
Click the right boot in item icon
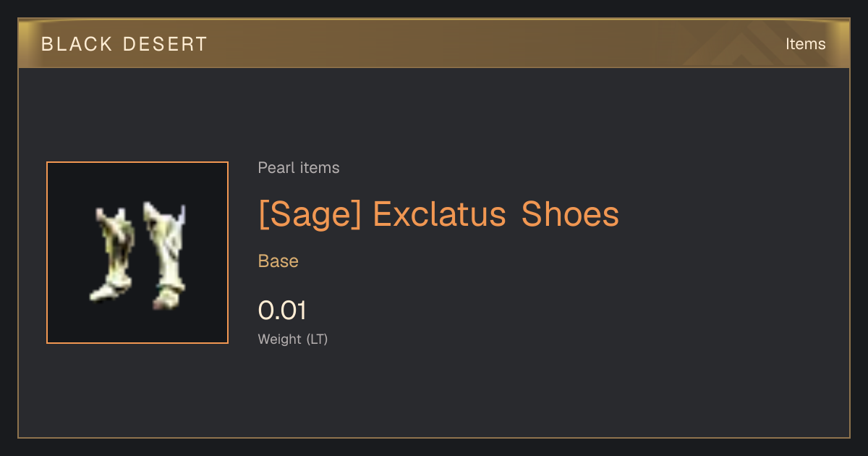pyautogui.click(x=165, y=255)
